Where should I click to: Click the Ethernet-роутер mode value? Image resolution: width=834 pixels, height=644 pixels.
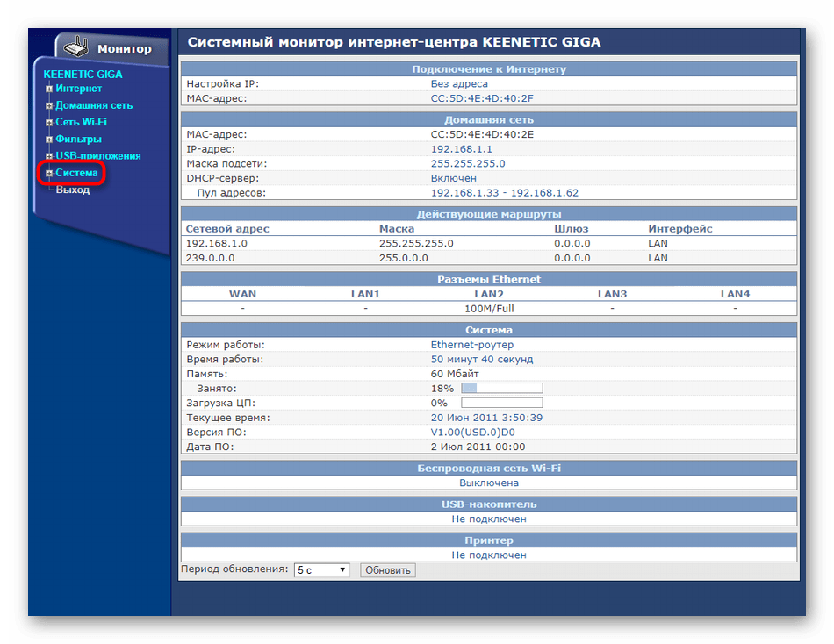pos(471,345)
